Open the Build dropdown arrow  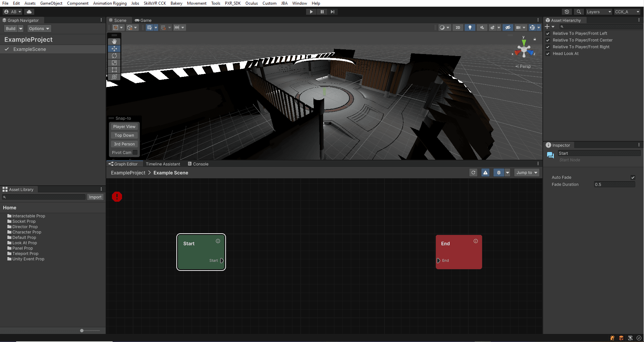click(20, 29)
